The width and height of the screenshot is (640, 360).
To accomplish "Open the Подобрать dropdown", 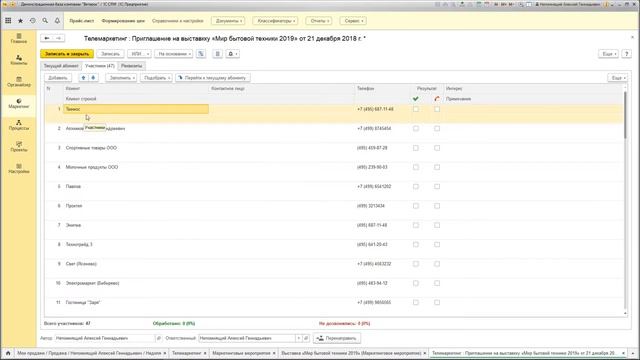I will [x=156, y=78].
